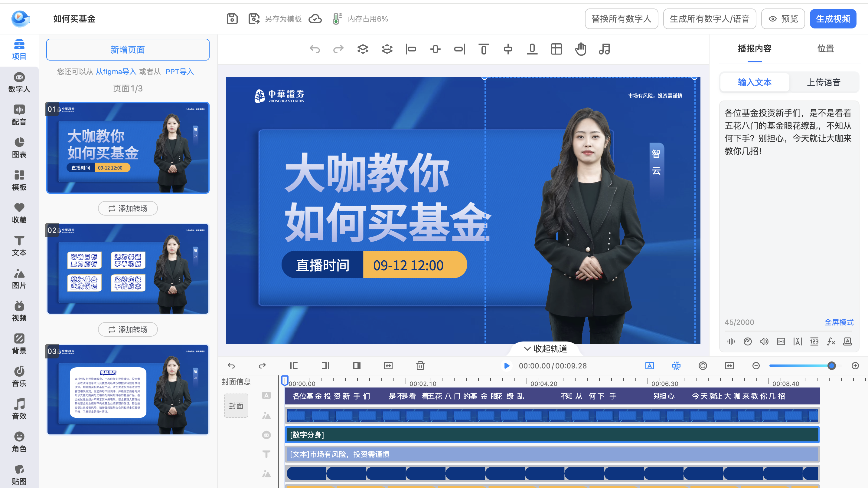Click the canvas undo arrow
Image resolution: width=868 pixels, height=488 pixels.
[x=315, y=49]
